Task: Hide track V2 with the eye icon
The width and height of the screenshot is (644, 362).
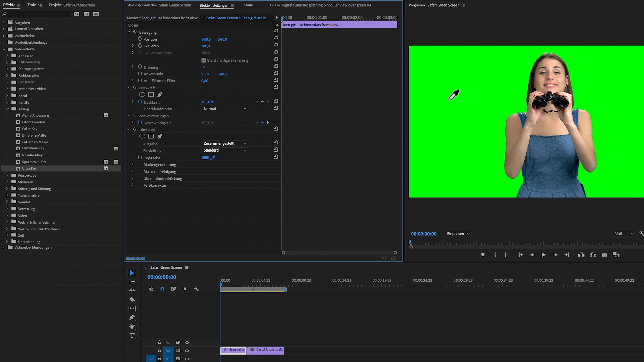Action: coord(187,351)
